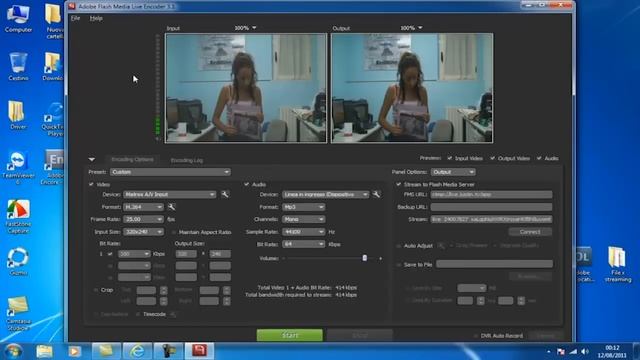
Task: Switch to Encoding Log tab
Action: [x=187, y=160]
